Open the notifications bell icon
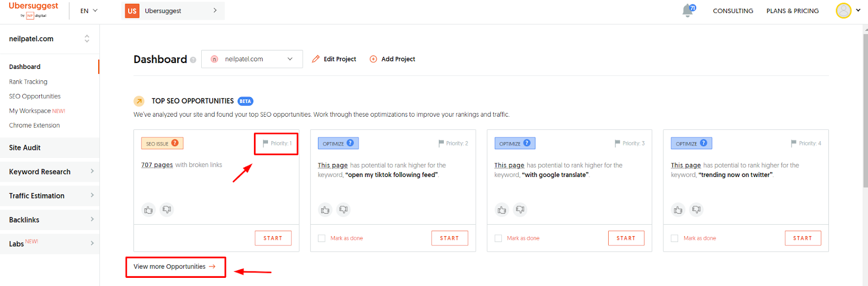This screenshot has width=868, height=286. click(x=688, y=10)
